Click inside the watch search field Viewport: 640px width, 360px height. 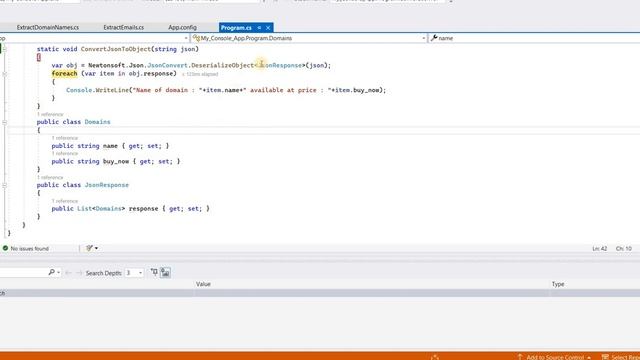23,272
